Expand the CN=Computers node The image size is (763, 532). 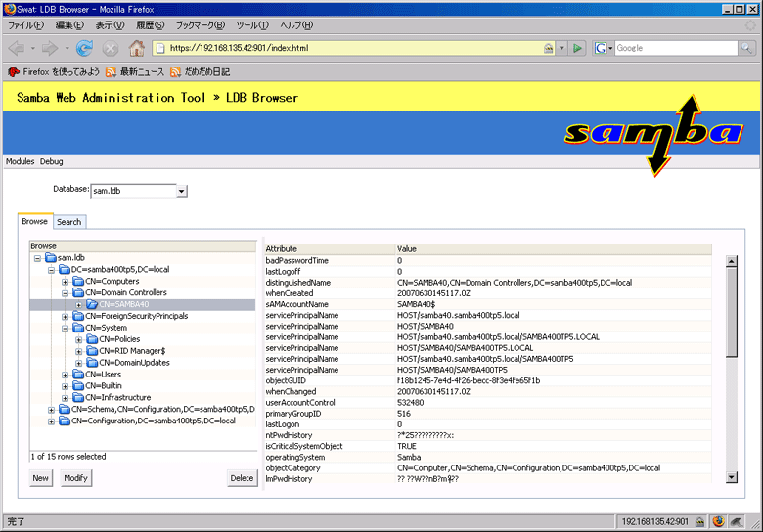click(x=65, y=282)
